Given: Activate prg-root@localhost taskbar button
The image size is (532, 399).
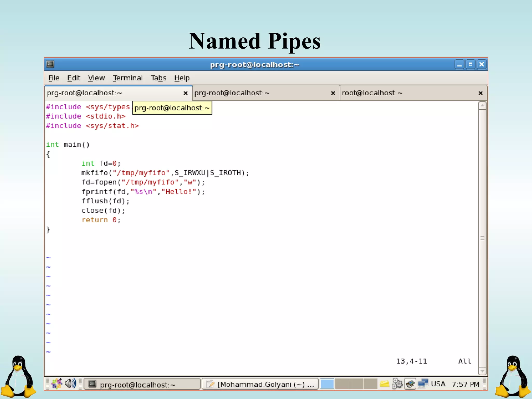Looking at the screenshot, I should (142, 384).
